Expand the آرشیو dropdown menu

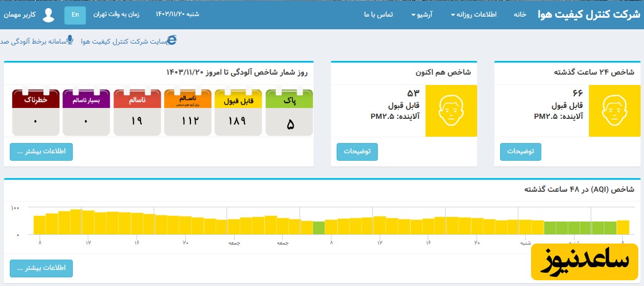(424, 14)
